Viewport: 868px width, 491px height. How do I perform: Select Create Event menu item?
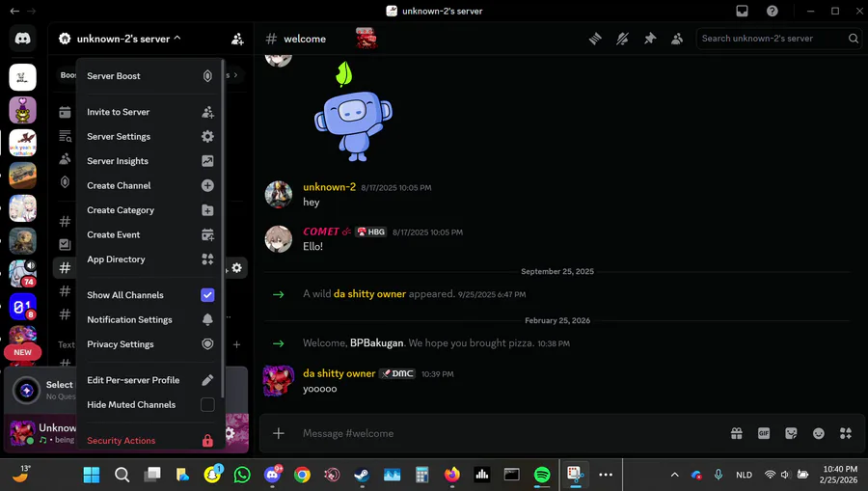150,234
